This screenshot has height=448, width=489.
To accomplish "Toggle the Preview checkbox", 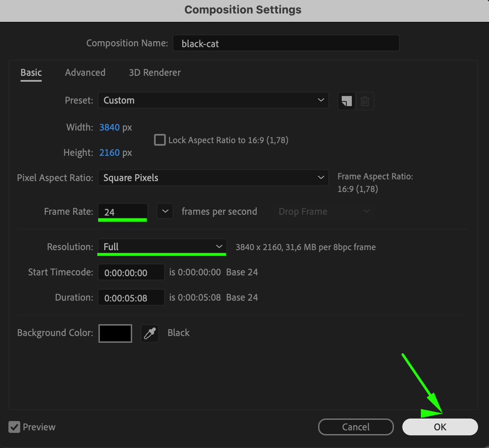I will point(14,427).
